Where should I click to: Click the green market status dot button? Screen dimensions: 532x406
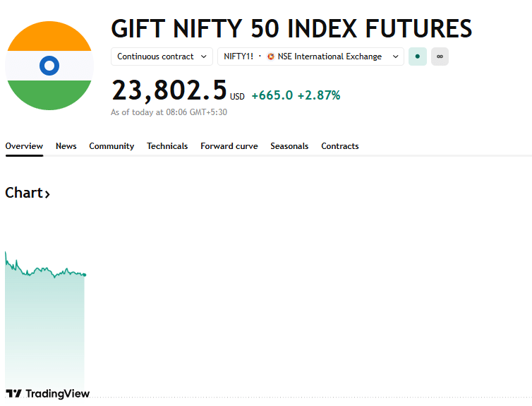(x=417, y=56)
